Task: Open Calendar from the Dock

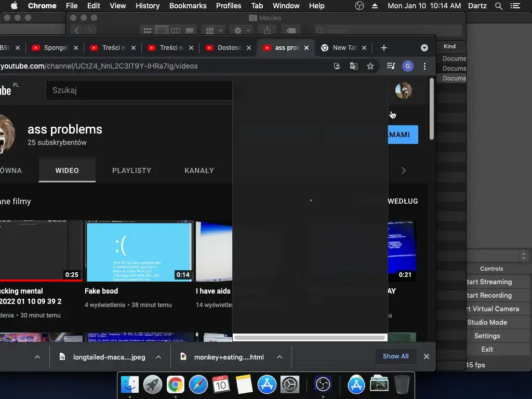Action: tap(221, 384)
